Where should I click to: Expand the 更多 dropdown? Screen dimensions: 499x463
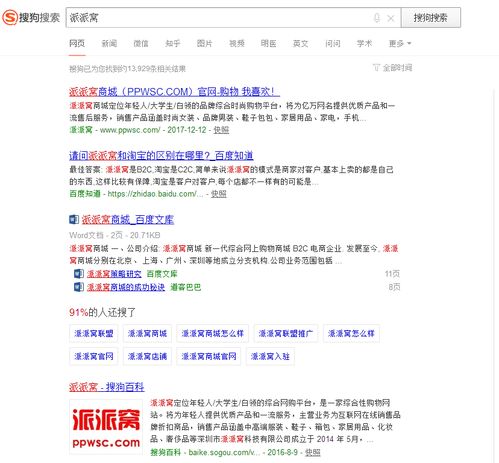pyautogui.click(x=400, y=43)
